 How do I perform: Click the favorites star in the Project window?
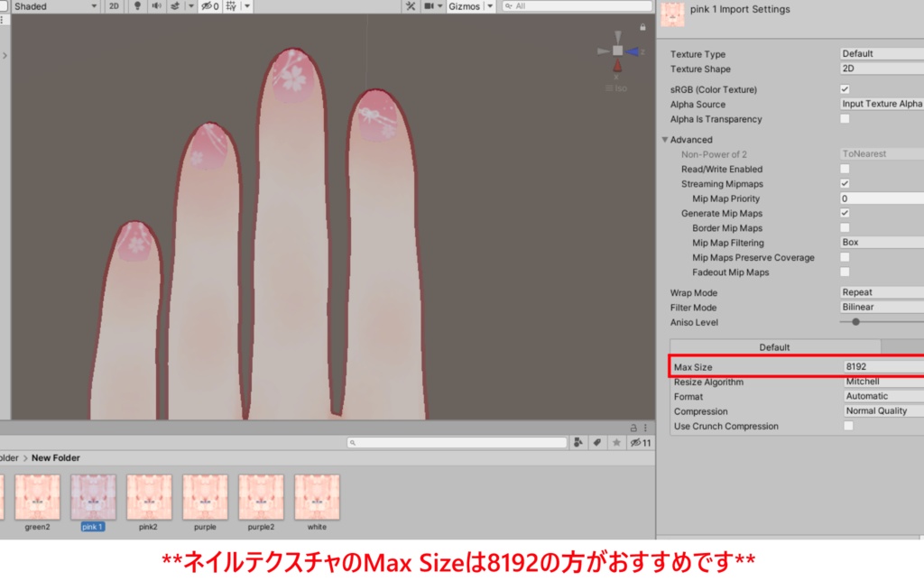coord(617,441)
